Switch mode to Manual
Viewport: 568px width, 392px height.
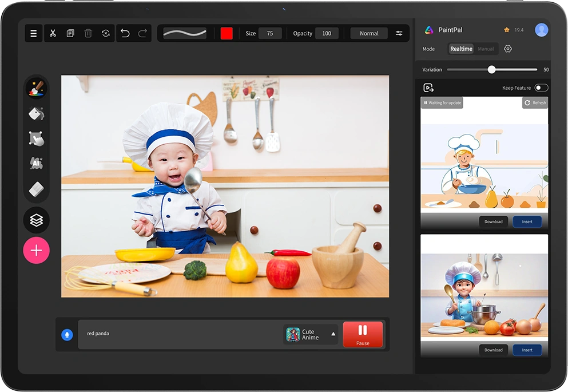point(486,49)
